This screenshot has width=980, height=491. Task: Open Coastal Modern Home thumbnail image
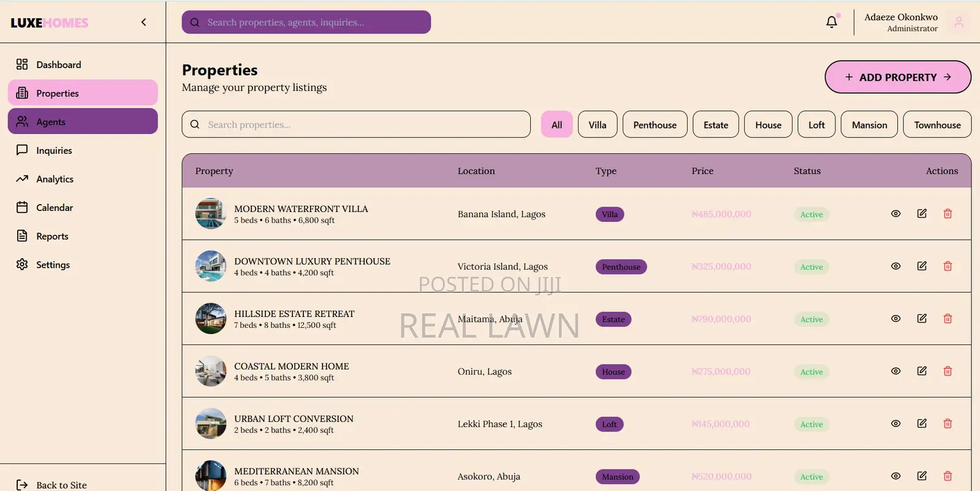pyautogui.click(x=211, y=371)
